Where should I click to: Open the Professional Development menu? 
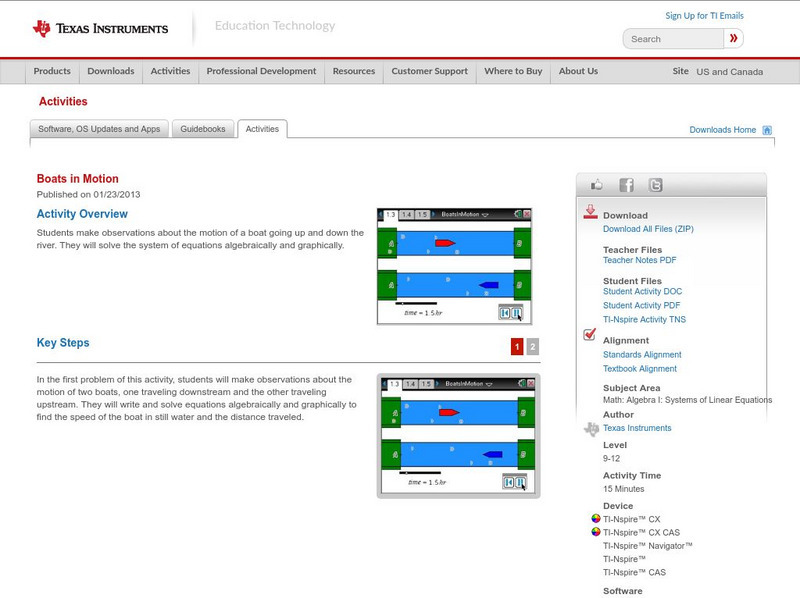click(261, 72)
